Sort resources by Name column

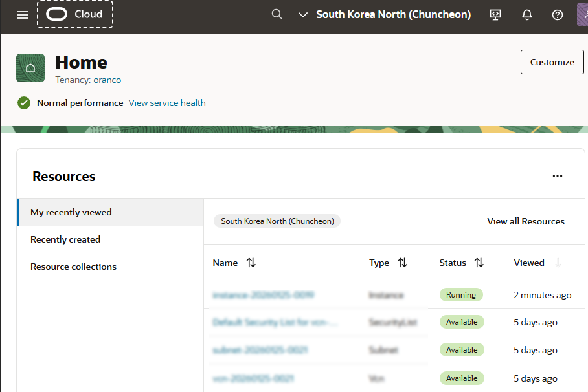[251, 263]
